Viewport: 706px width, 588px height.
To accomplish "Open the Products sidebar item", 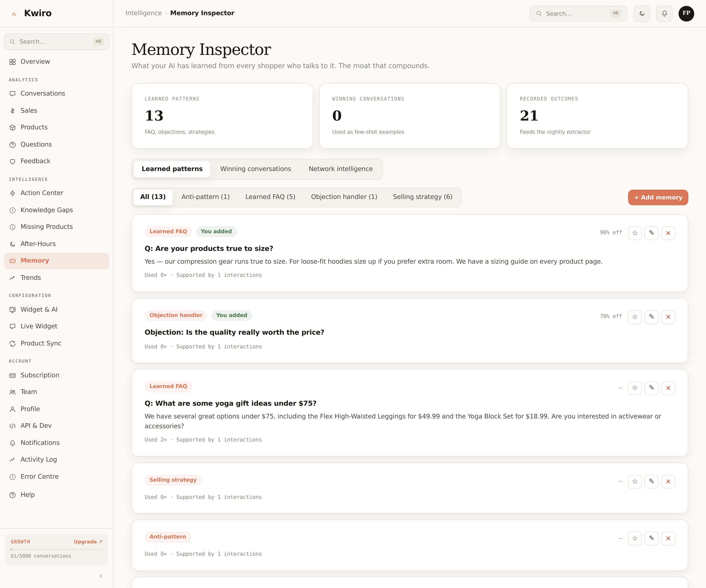I will (x=56, y=127).
